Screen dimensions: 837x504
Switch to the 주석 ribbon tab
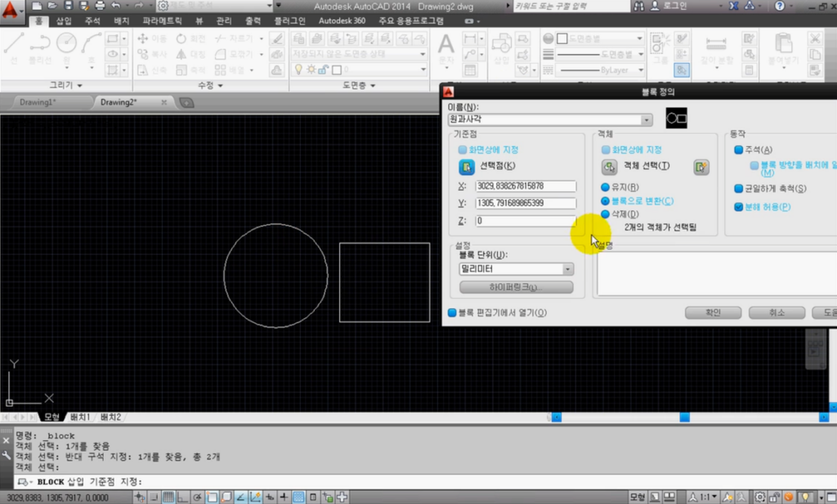92,20
